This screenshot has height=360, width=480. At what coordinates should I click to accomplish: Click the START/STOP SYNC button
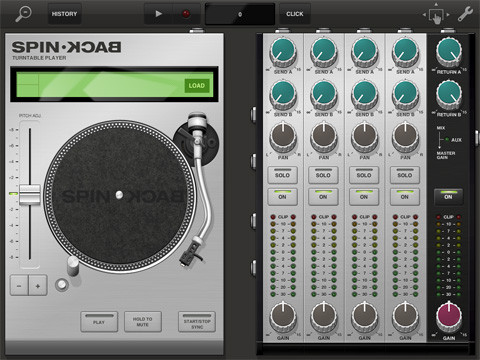click(x=197, y=322)
